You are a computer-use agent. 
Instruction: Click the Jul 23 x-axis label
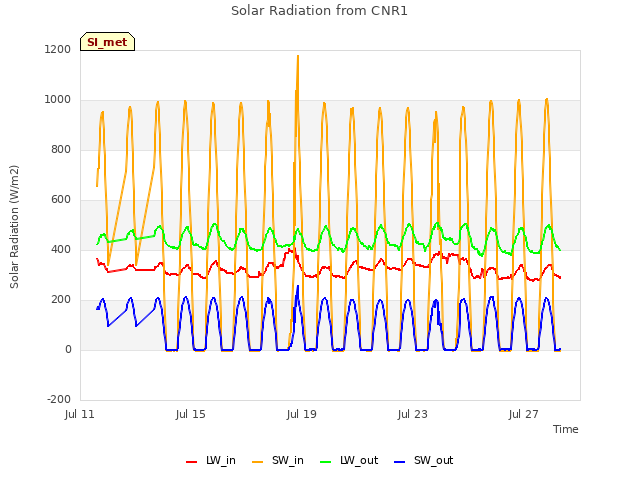coord(413,414)
